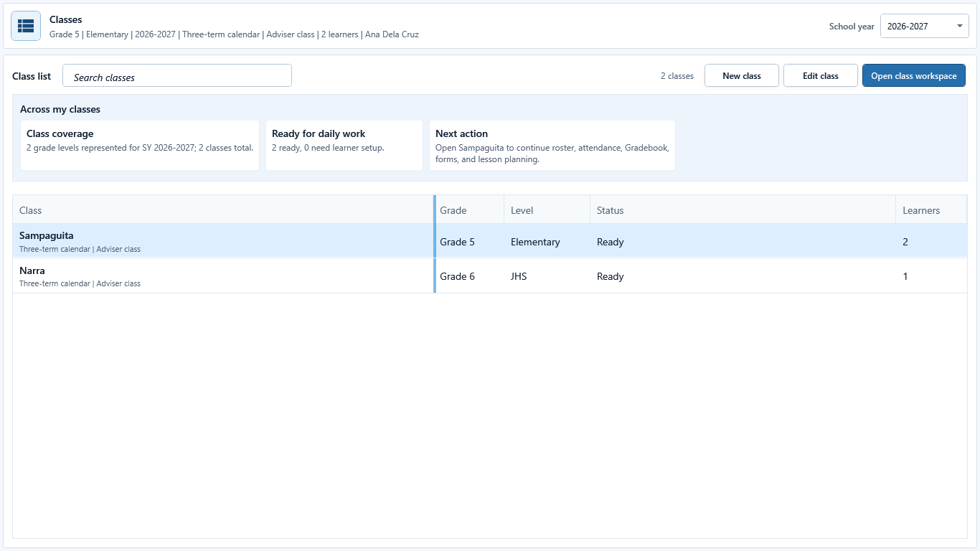
Task: Click the 'School year' label text
Action: coord(852,27)
